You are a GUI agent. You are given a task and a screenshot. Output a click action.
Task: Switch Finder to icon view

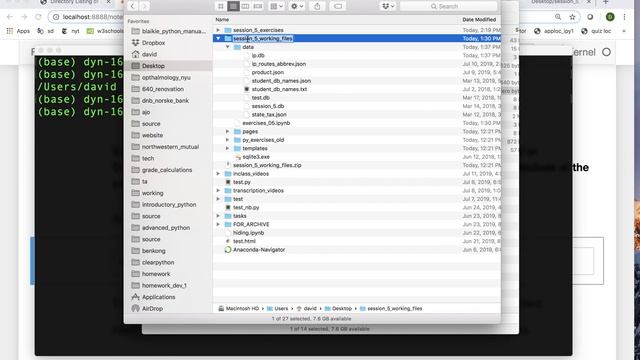[x=221, y=6]
